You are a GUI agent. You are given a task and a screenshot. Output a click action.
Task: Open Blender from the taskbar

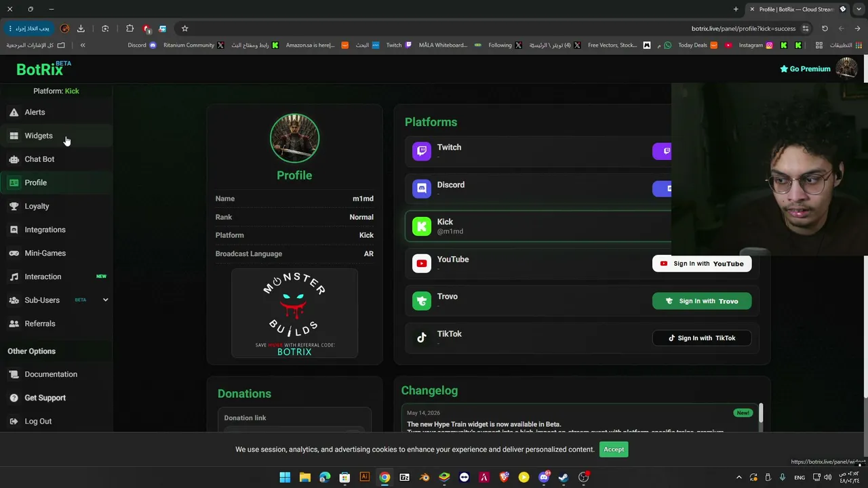click(x=425, y=477)
